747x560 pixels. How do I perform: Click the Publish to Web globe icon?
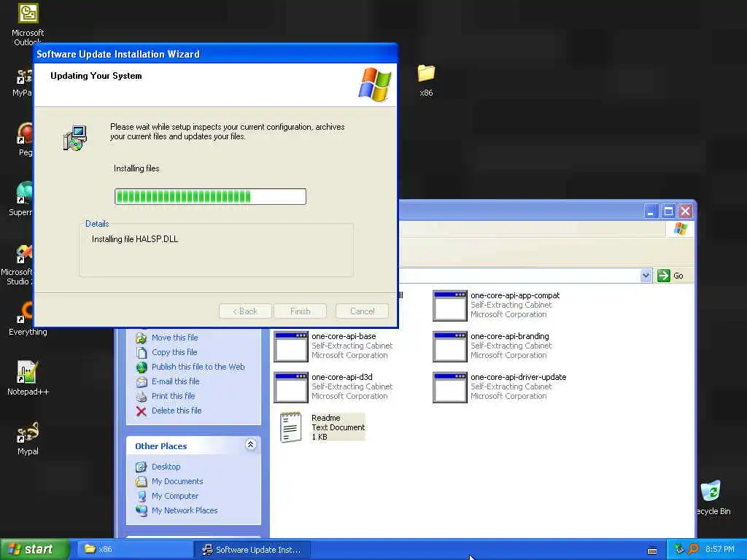(141, 367)
